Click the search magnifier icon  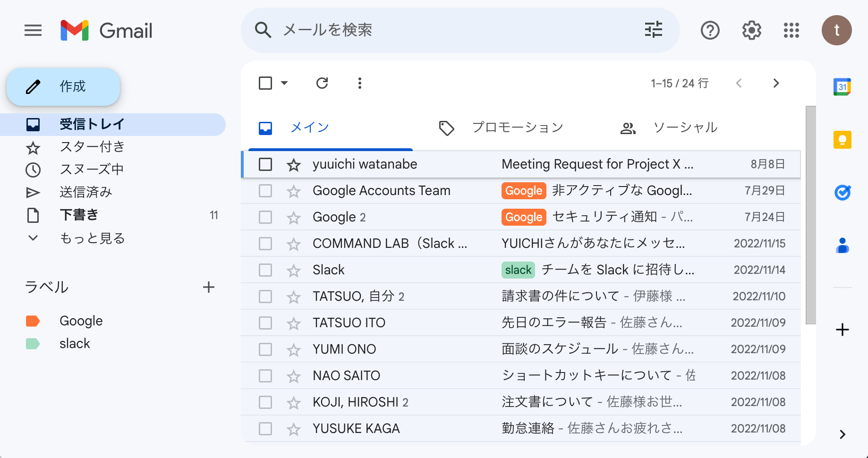pos(263,30)
